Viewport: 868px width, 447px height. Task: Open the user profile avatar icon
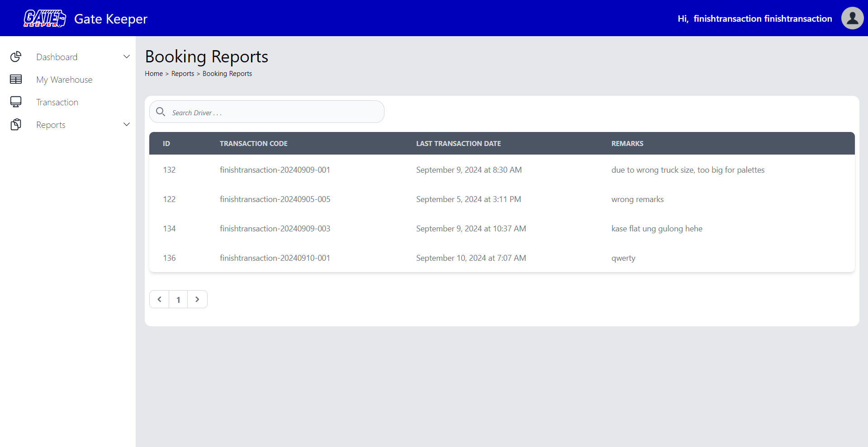click(x=852, y=18)
